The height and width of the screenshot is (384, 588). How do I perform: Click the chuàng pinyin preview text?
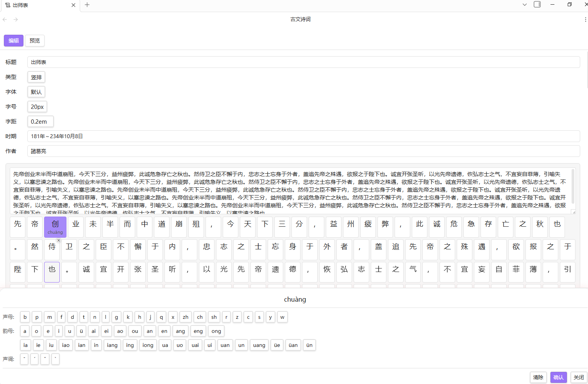point(295,299)
